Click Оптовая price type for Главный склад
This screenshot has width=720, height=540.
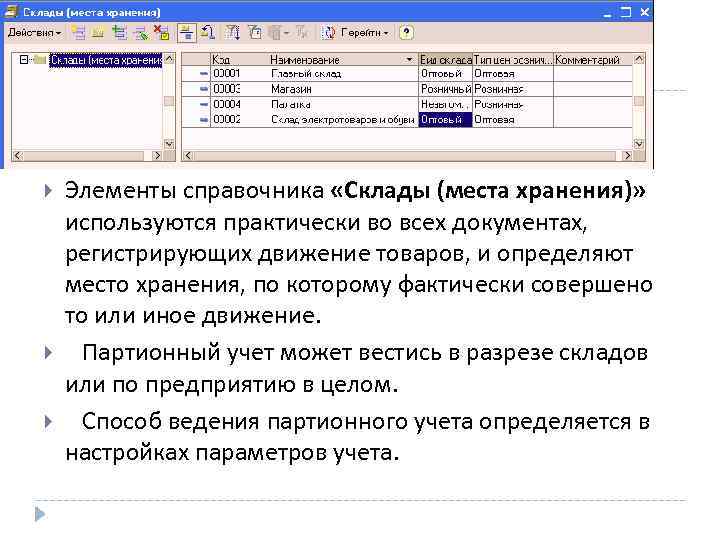[513, 73]
